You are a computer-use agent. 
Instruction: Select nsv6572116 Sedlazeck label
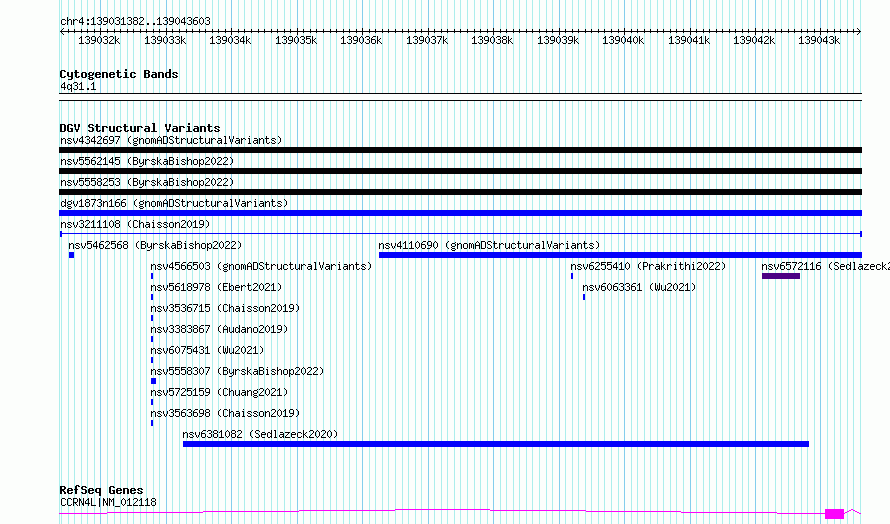[x=825, y=266]
